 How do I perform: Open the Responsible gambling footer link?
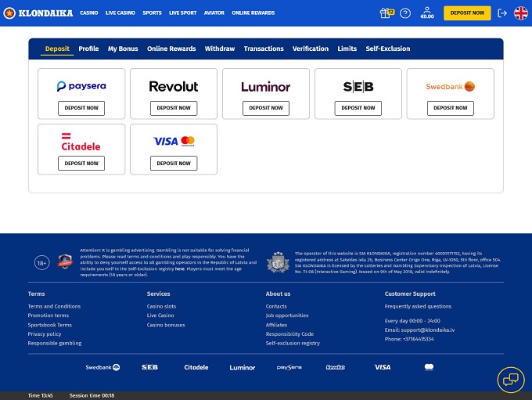coord(56,343)
